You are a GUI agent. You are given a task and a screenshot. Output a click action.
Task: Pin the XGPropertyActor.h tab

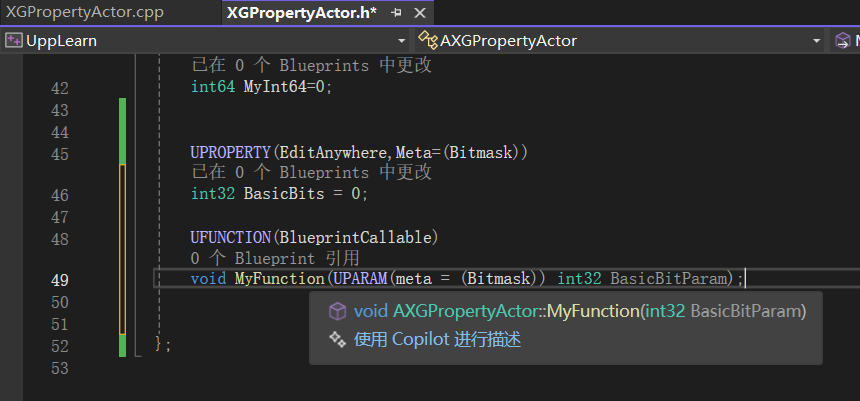point(396,13)
